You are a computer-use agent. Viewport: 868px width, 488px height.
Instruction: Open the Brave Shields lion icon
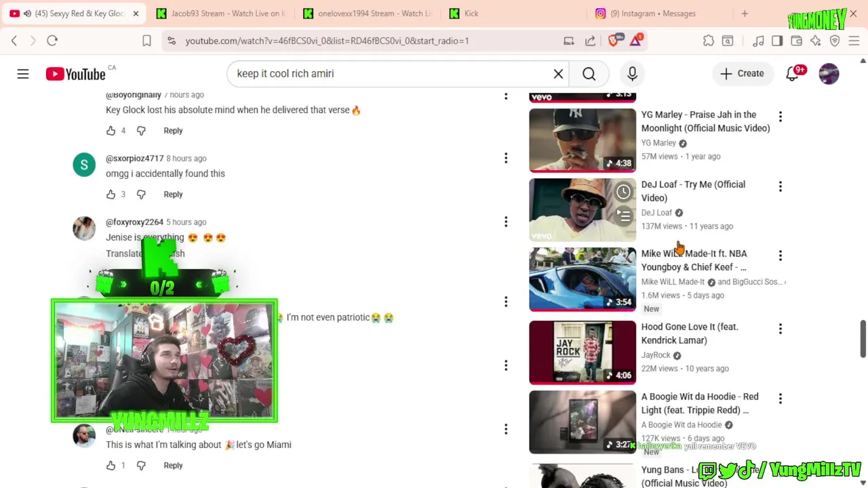614,41
